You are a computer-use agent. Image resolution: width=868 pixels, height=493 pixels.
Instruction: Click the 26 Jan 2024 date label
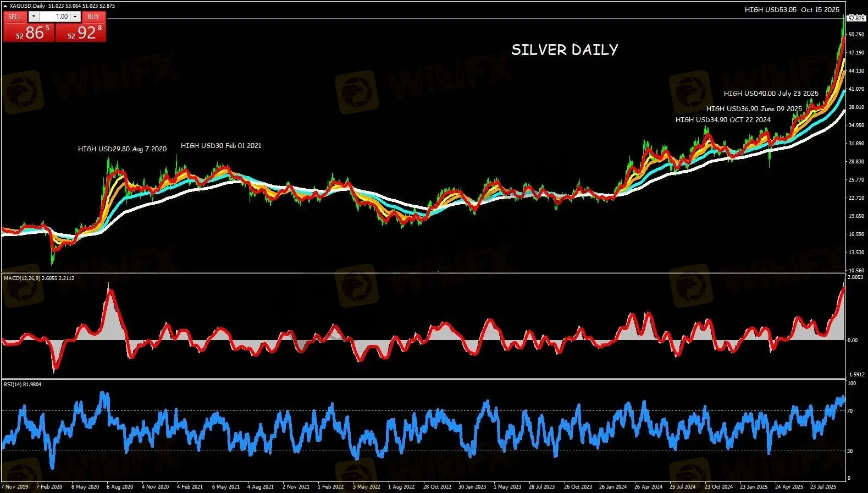pyautogui.click(x=613, y=487)
